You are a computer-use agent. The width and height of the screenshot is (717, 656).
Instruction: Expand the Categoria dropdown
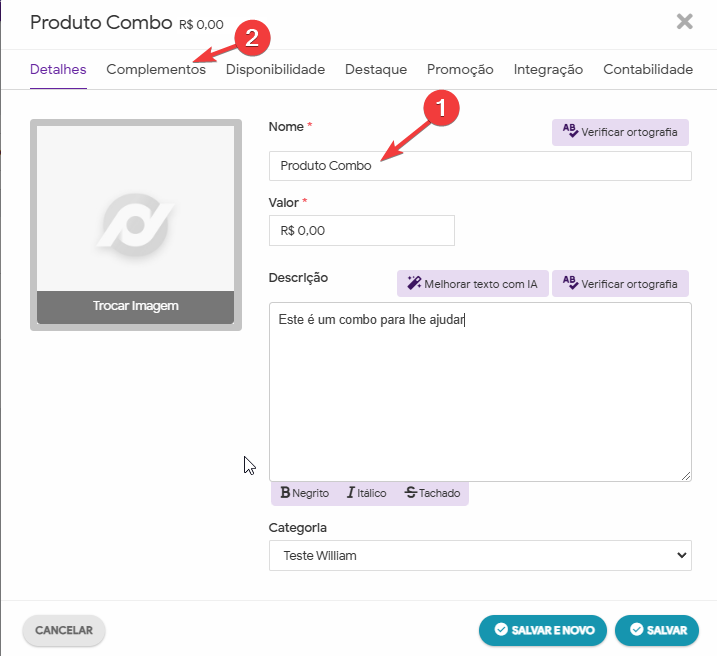point(480,555)
